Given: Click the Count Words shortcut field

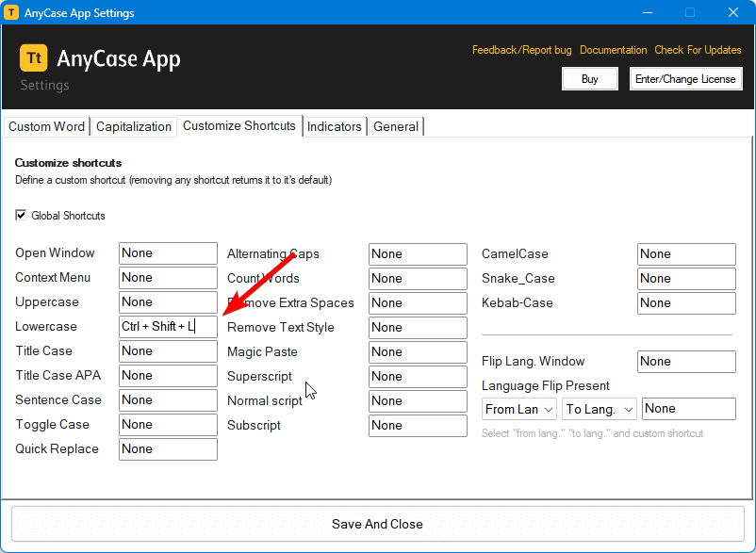Looking at the screenshot, I should pos(418,279).
